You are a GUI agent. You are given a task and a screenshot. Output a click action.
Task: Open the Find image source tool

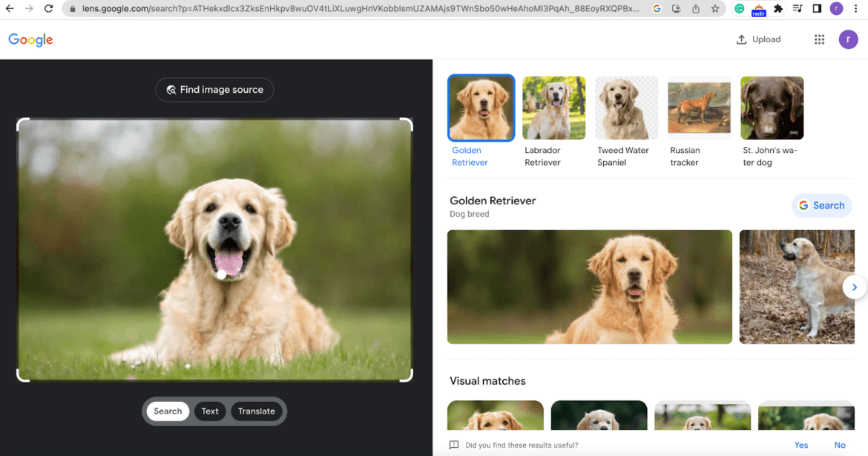coord(214,89)
